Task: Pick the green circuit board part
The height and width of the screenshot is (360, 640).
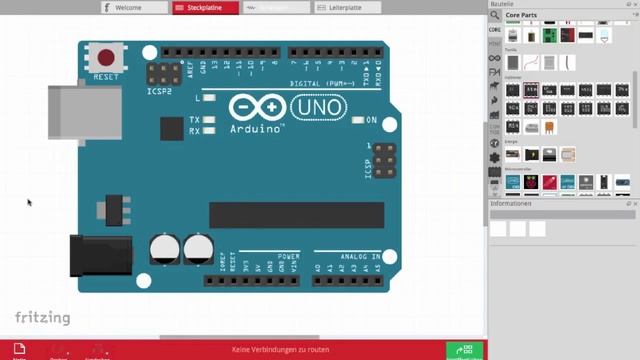Action: (x=549, y=36)
